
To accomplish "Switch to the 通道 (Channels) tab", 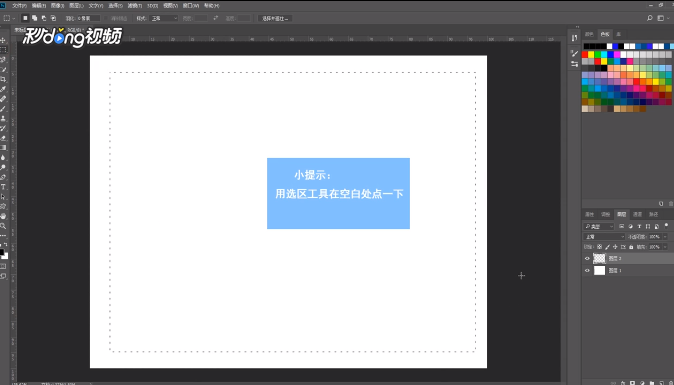I will click(637, 214).
